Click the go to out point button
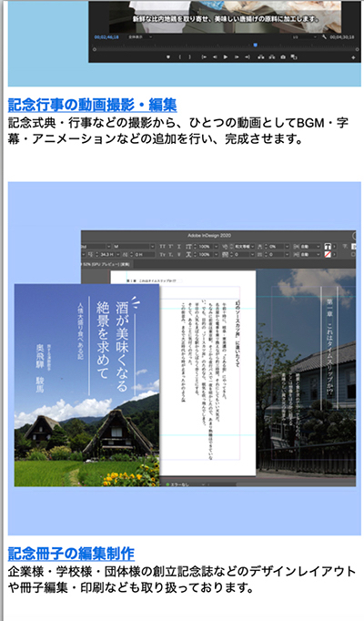Image resolution: width=364 pixels, height=621 pixels. 248,57
